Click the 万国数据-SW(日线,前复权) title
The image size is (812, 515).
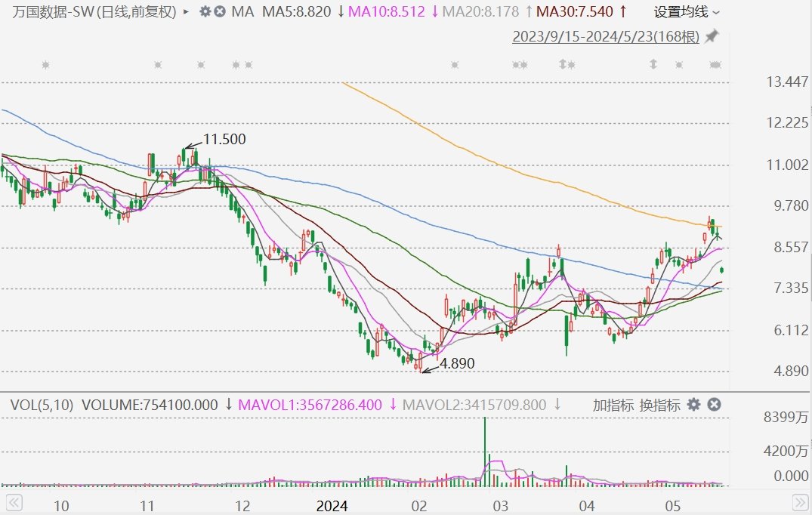pos(94,11)
